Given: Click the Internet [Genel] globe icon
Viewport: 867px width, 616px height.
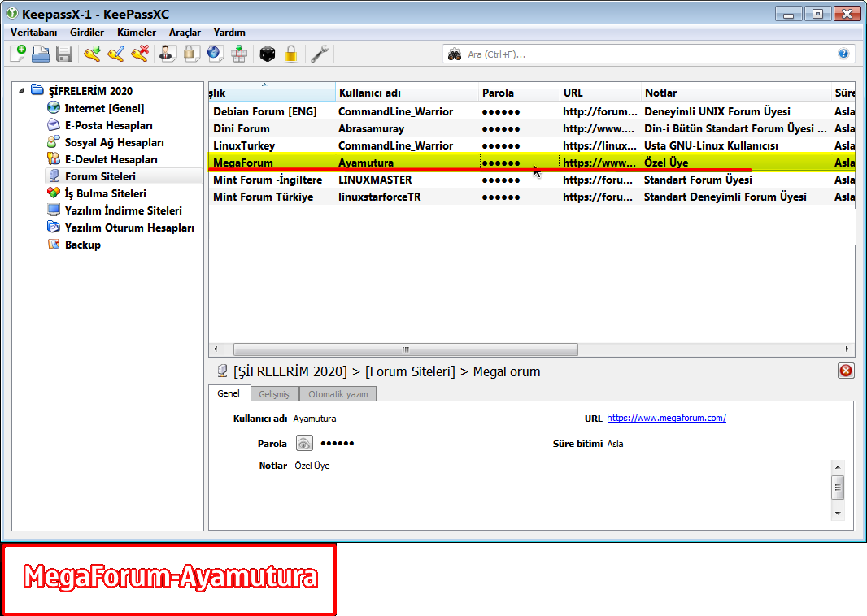Looking at the screenshot, I should click(x=54, y=107).
